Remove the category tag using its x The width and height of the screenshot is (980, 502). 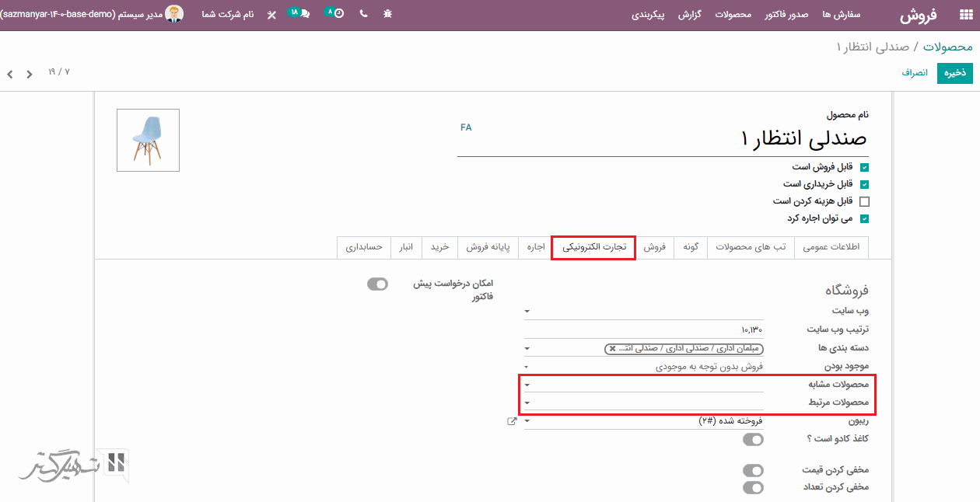pos(612,349)
